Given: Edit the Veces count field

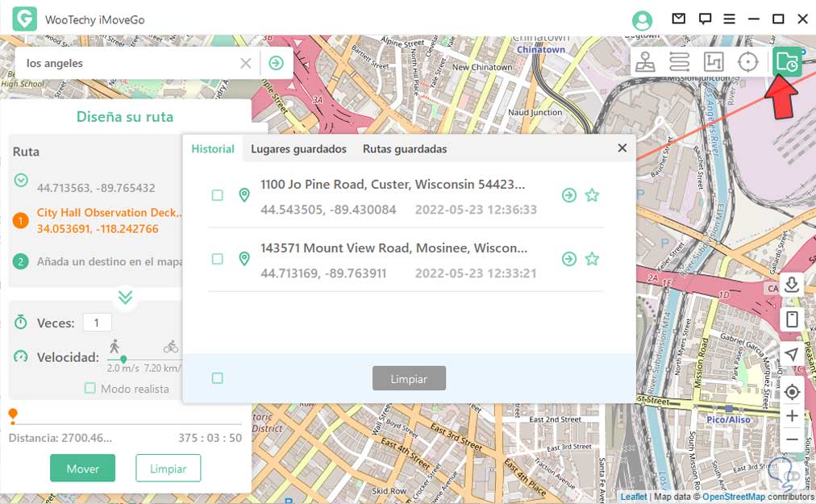Looking at the screenshot, I should 97,323.
